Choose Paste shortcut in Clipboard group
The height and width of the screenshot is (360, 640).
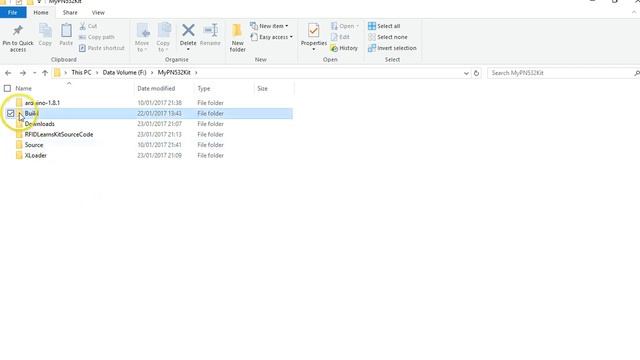click(102, 48)
